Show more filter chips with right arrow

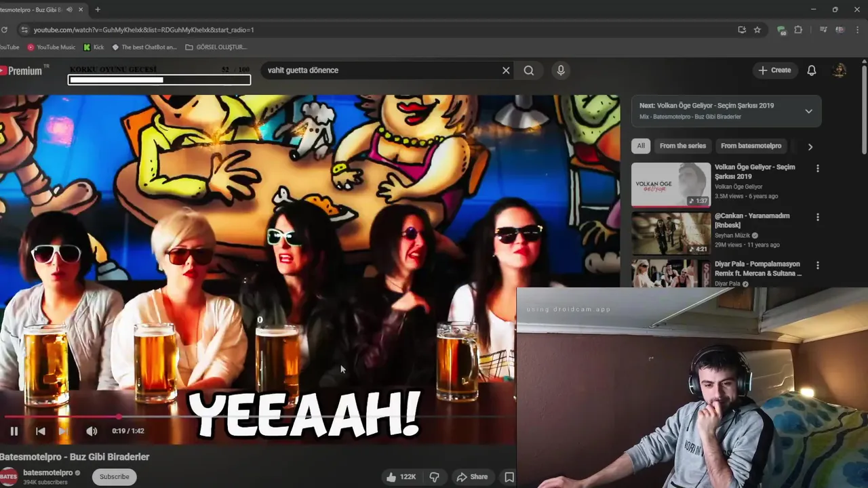(x=810, y=146)
